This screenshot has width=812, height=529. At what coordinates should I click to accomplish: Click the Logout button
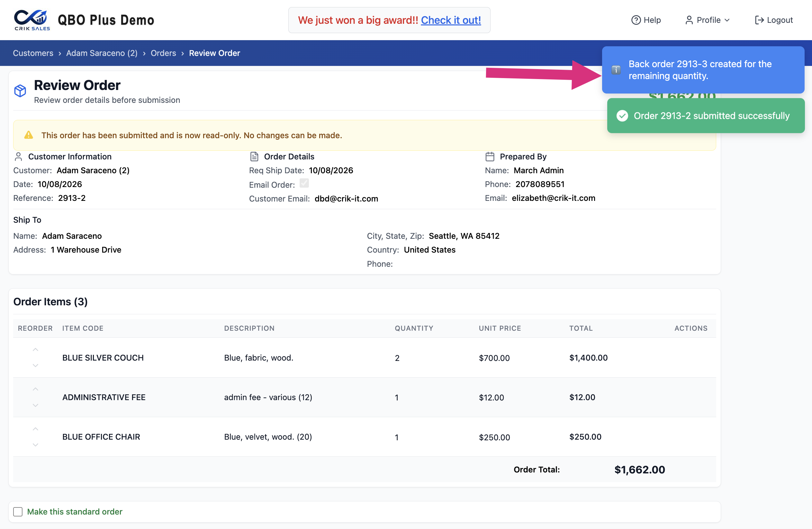pos(773,20)
